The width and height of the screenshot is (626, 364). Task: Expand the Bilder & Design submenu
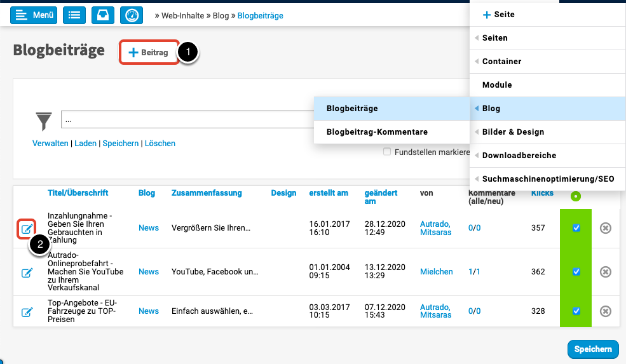(513, 132)
